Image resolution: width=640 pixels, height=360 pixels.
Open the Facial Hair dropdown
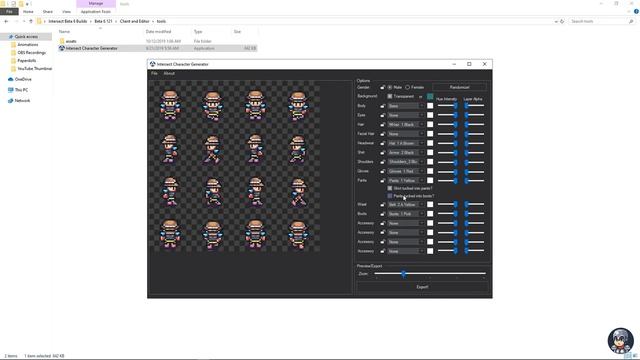pos(406,134)
